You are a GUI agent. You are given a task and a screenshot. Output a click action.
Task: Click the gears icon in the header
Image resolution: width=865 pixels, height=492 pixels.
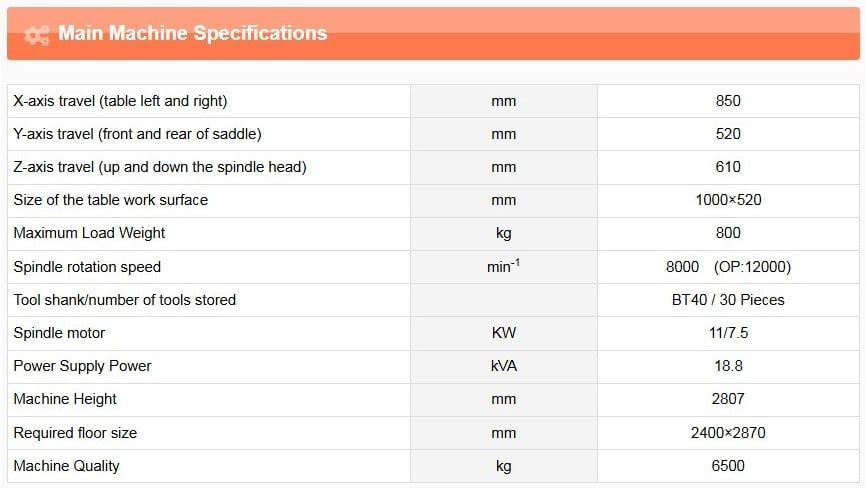[37, 35]
